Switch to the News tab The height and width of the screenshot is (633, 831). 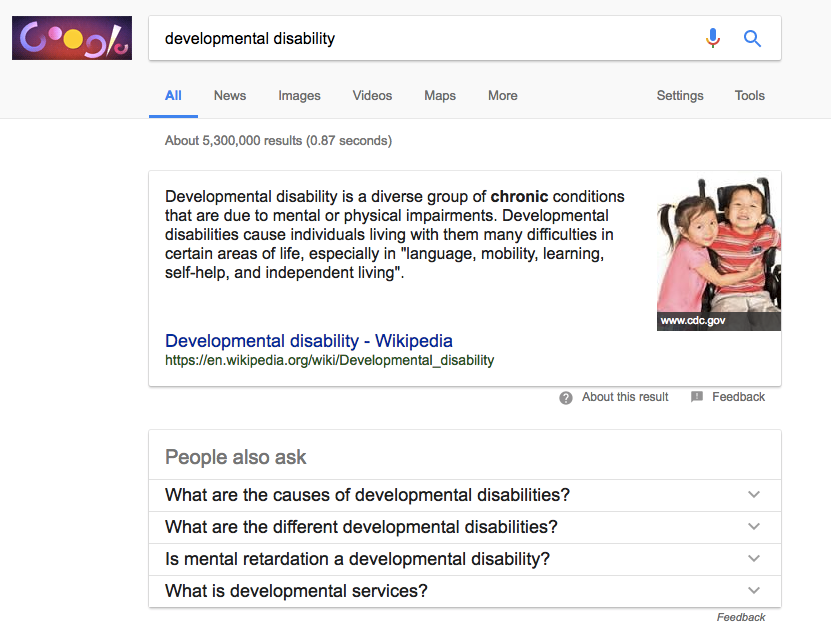tap(229, 96)
